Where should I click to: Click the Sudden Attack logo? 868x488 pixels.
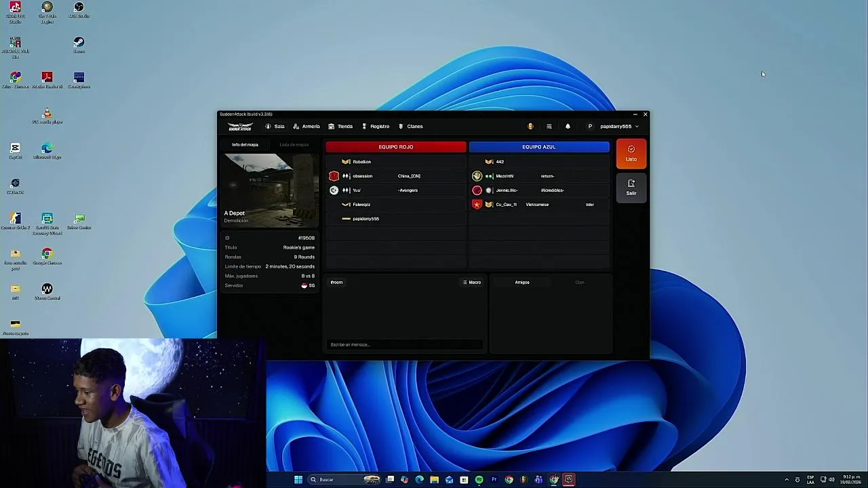(239, 127)
